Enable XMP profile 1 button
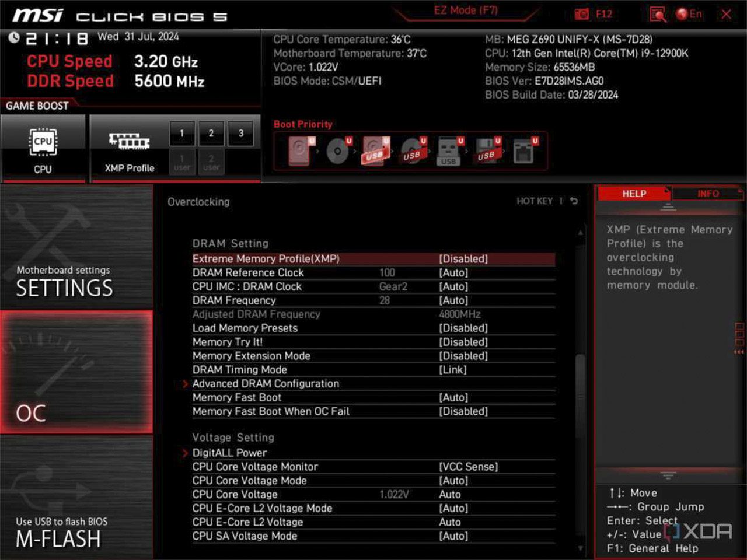Viewport: 747px width, 560px height. (182, 134)
